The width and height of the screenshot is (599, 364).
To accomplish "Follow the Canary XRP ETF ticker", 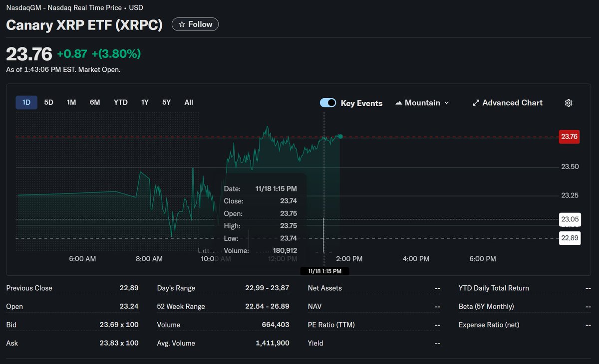I will point(195,24).
